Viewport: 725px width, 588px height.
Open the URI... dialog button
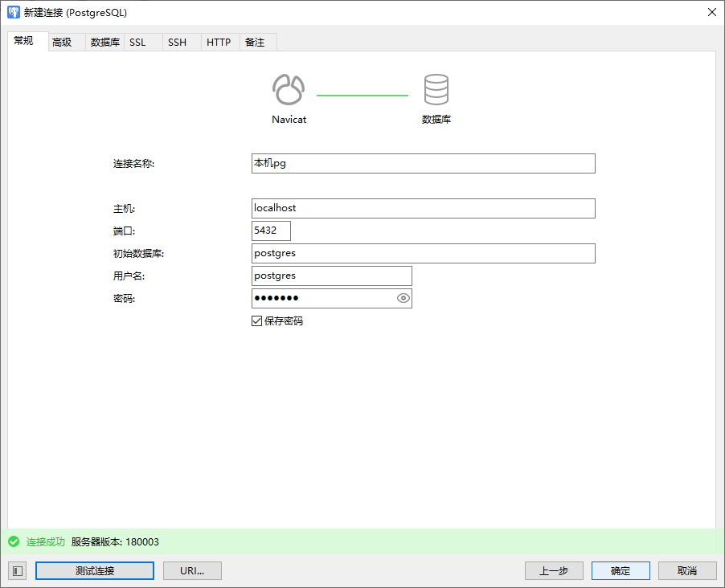coord(192,571)
